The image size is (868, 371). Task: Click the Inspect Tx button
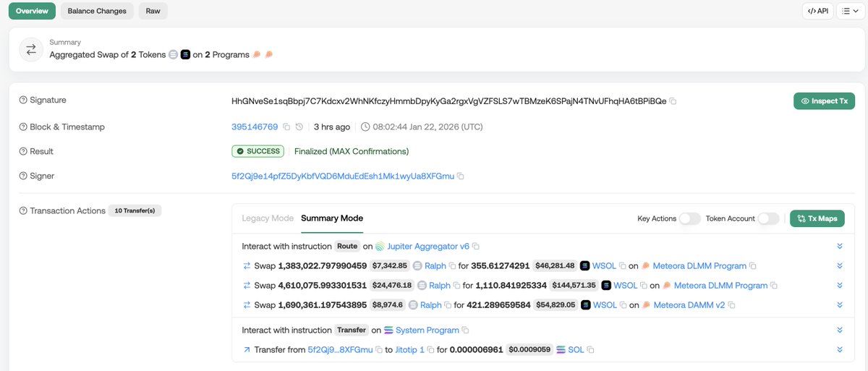coord(824,101)
